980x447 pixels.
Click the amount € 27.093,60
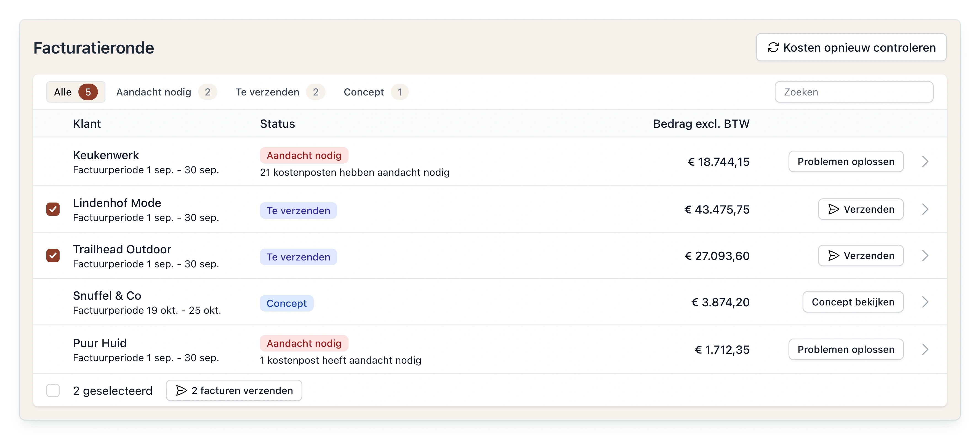pos(717,256)
